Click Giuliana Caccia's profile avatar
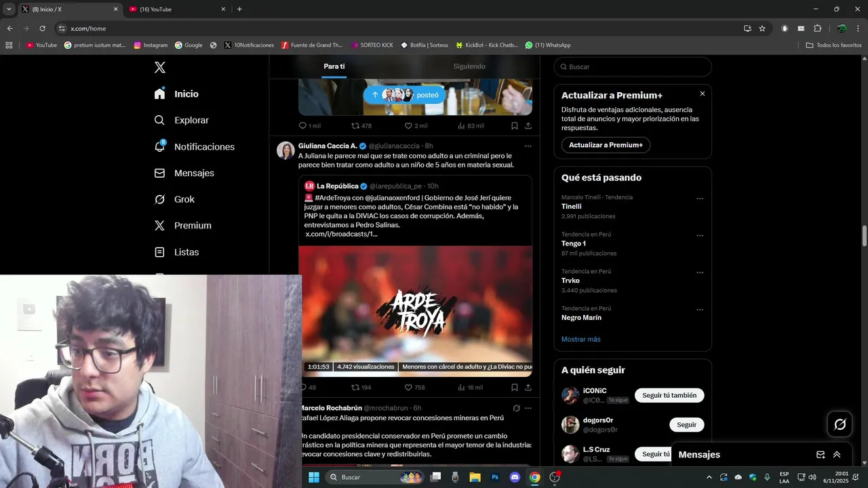The height and width of the screenshot is (488, 868). [x=285, y=150]
